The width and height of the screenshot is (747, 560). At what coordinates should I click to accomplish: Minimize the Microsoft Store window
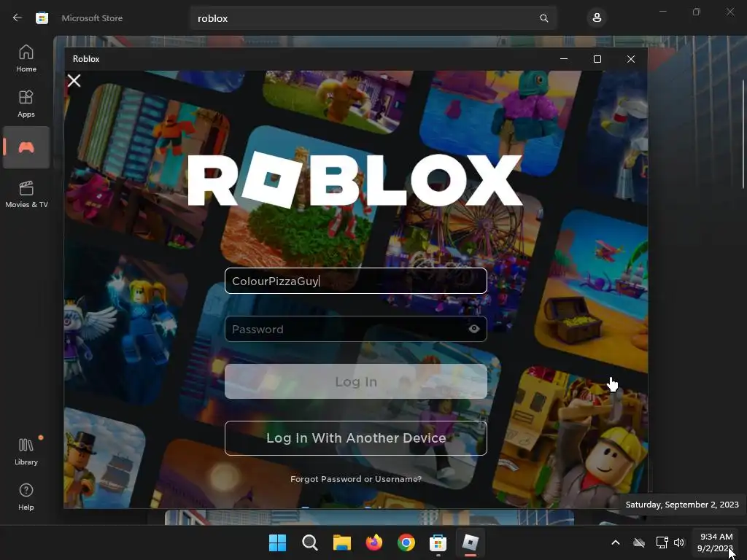pyautogui.click(x=662, y=12)
